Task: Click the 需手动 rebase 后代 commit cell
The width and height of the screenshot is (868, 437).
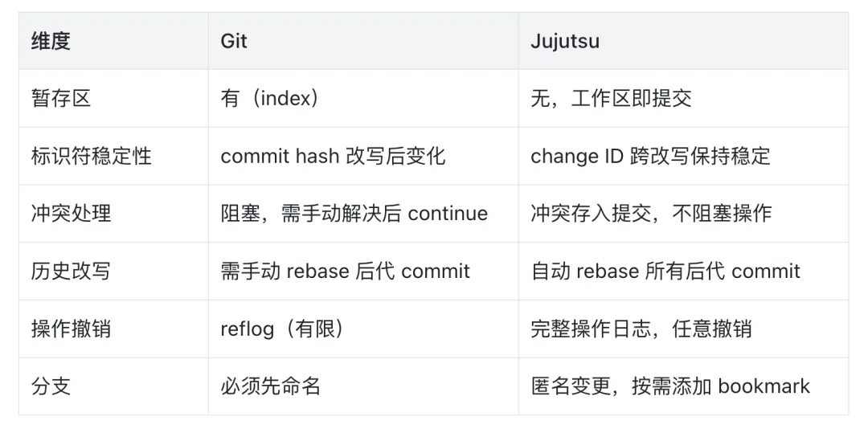Action: point(345,271)
